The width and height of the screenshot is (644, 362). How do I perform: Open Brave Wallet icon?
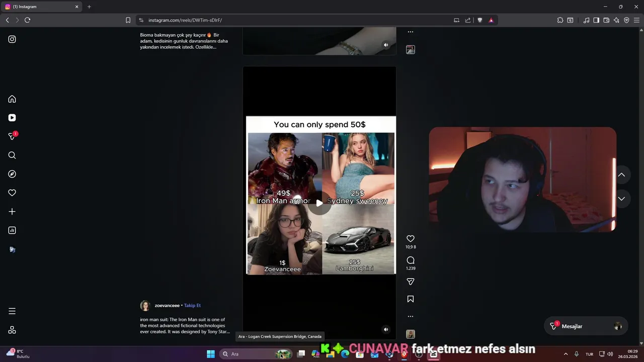click(606, 20)
